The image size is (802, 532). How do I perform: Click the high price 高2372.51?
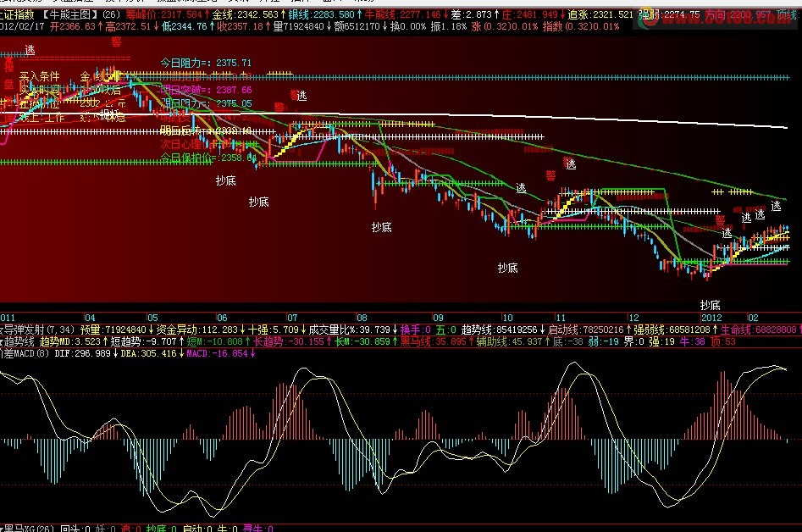pos(131,26)
